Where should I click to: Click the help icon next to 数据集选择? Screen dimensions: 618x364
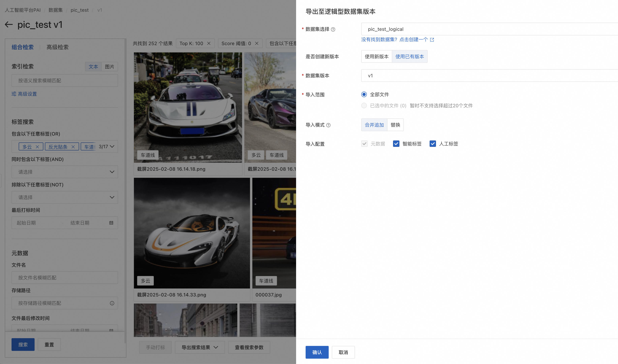click(x=333, y=29)
